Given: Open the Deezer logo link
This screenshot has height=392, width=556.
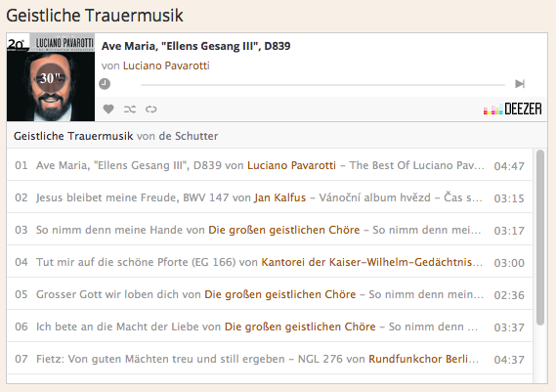Looking at the screenshot, I should [x=512, y=109].
